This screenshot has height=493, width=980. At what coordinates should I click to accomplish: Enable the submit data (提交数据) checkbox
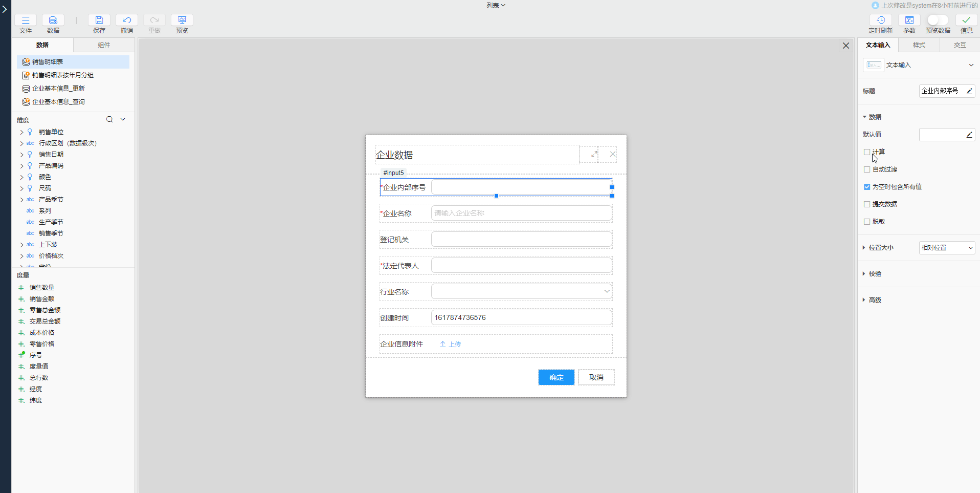tap(867, 204)
